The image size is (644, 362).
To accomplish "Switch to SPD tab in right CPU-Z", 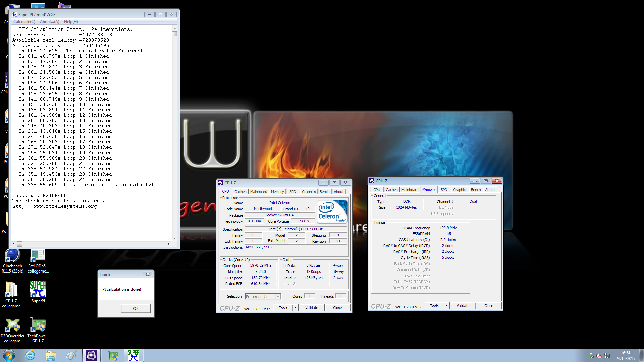I will pos(444,190).
